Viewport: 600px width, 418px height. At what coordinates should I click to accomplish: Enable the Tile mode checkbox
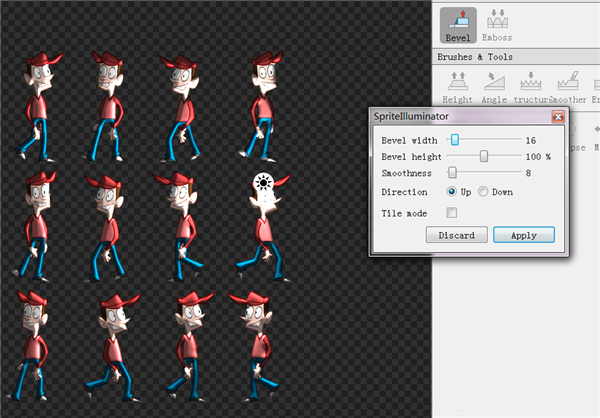452,213
